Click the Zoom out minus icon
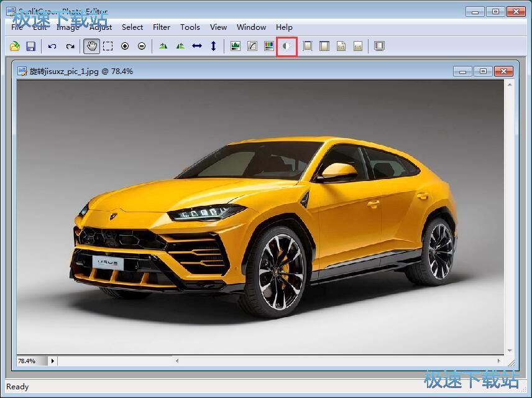 (x=142, y=46)
